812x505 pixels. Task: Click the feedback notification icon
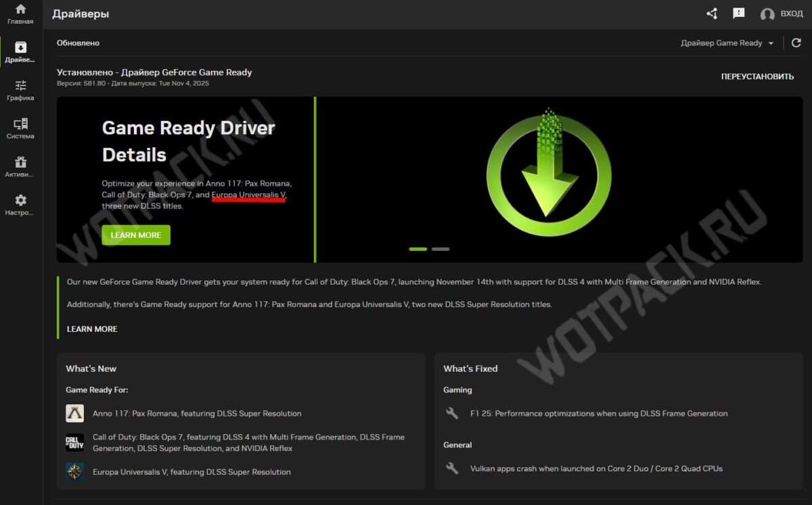click(x=738, y=14)
